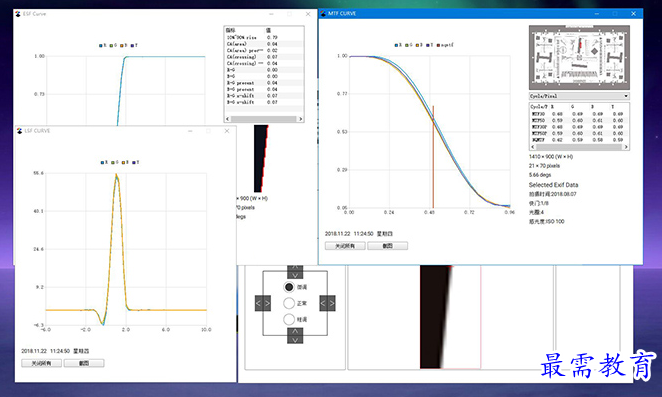Select the middle radio button in adjustment panel

click(289, 303)
